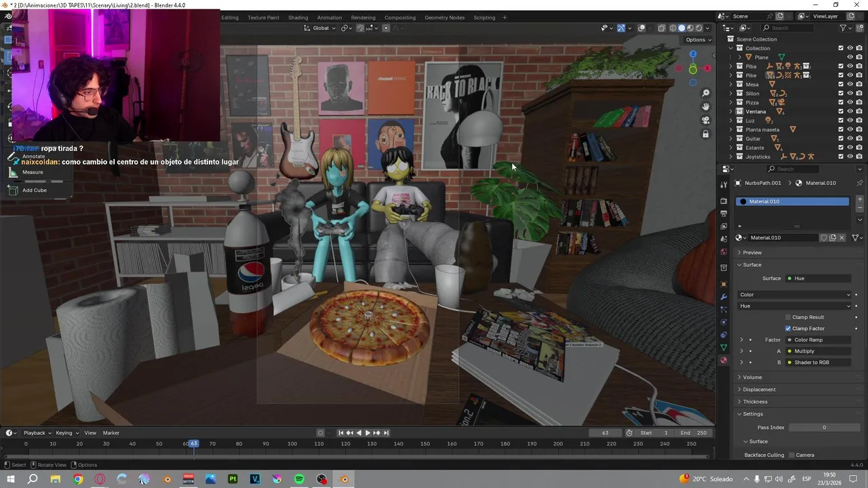
Task: Click the Color Ramp Factor field
Action: point(819,340)
